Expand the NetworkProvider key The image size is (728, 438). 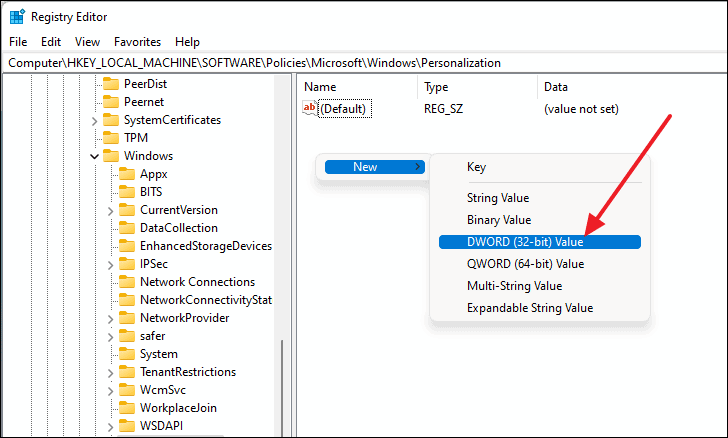pyautogui.click(x=110, y=319)
